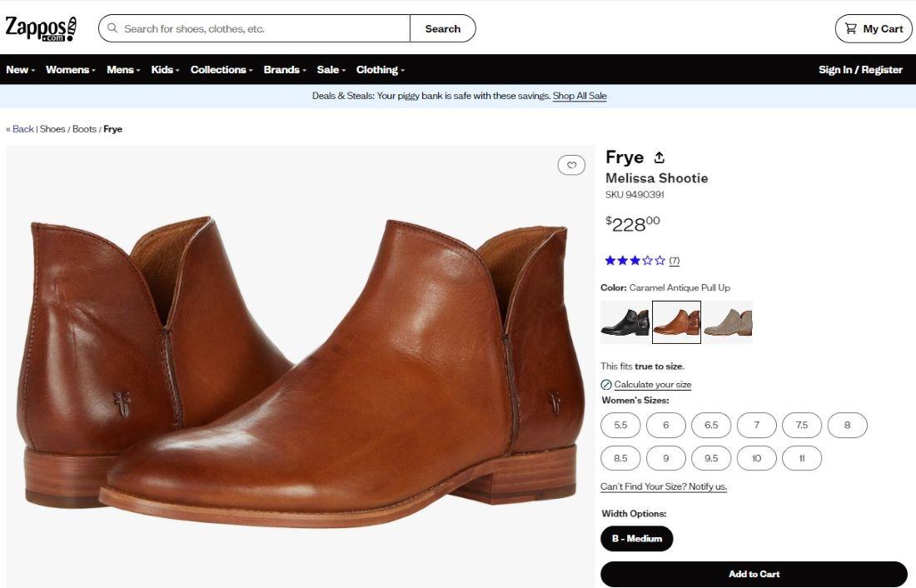Open the Sale menu item
Viewport: 916px width, 588px height.
[x=331, y=70]
